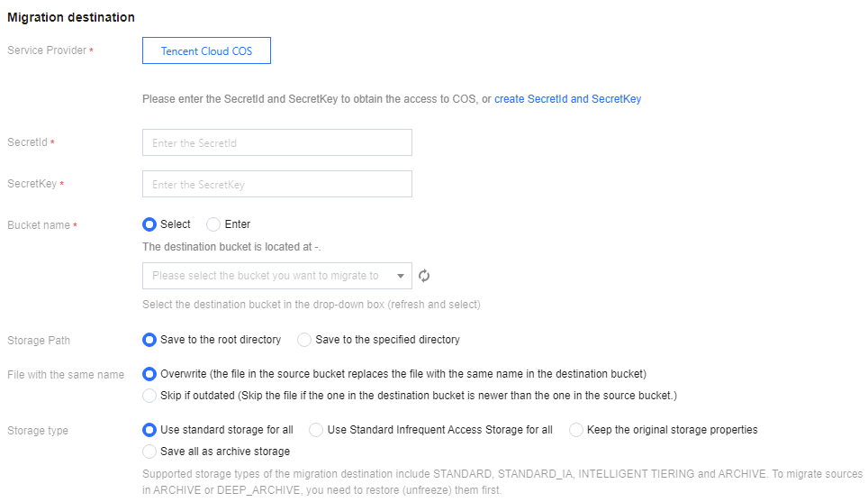This screenshot has width=868, height=502.
Task: Select Use standard storage for all
Action: coord(149,430)
